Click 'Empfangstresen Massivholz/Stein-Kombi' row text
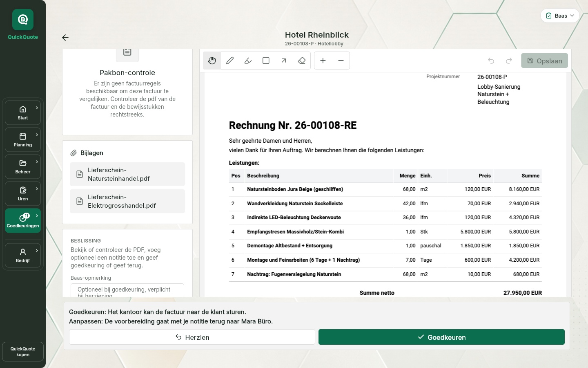 (295, 232)
